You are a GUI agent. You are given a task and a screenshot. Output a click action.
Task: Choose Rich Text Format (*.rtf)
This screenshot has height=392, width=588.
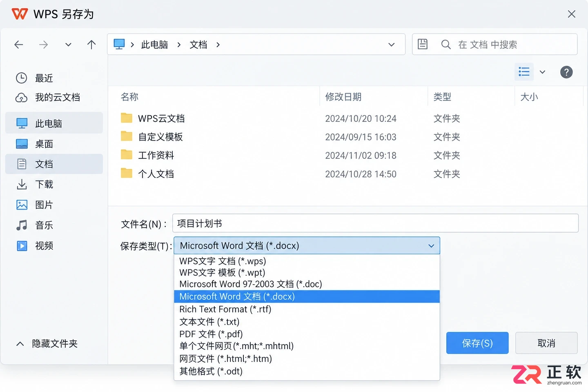tap(307, 309)
